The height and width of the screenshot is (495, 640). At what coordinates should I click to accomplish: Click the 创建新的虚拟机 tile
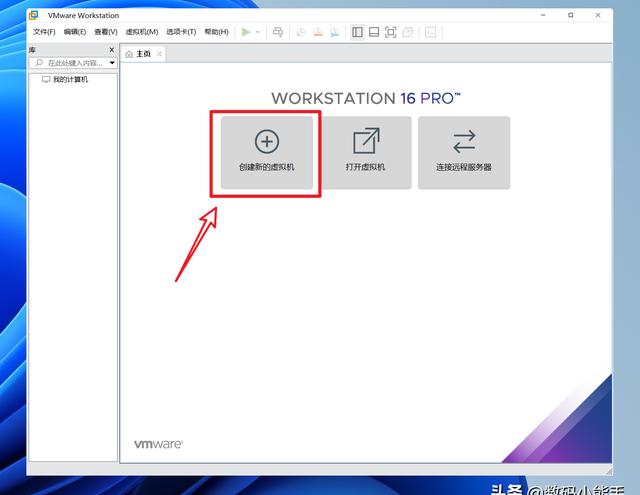click(267, 153)
